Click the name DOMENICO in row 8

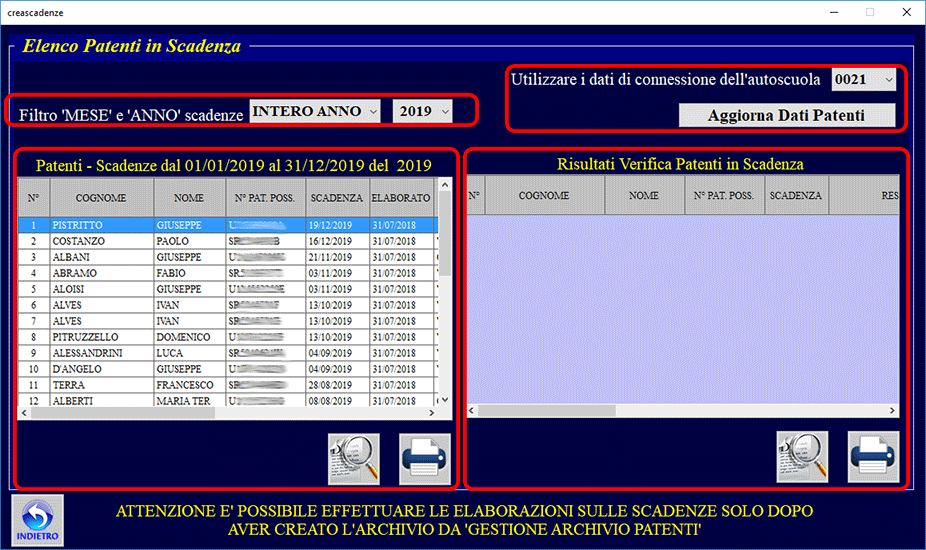tap(183, 337)
